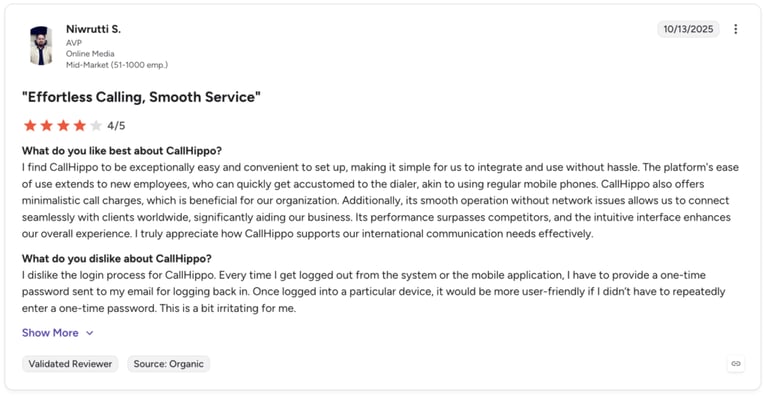Open reviewer name Niwrutti S.
The height and width of the screenshot is (396, 768).
click(x=93, y=29)
